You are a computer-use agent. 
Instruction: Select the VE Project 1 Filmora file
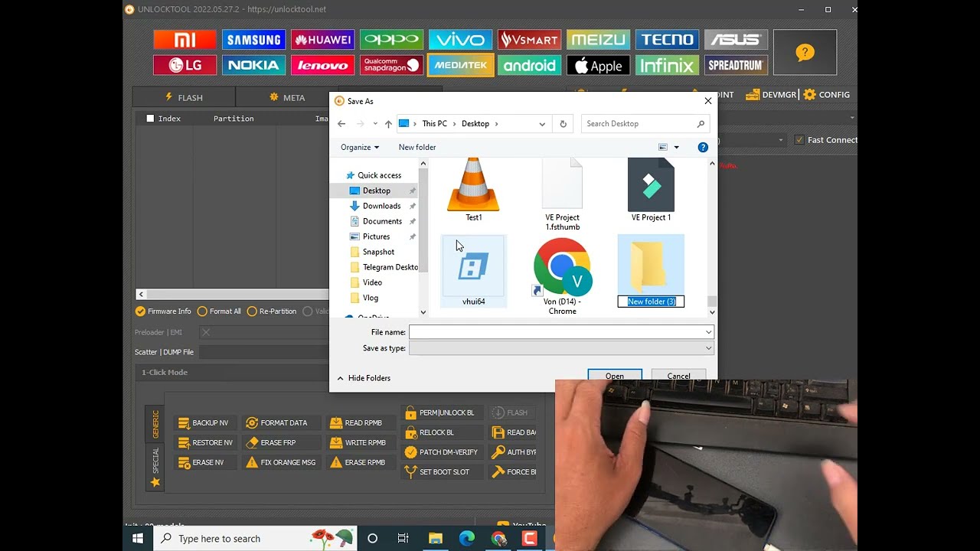(651, 190)
